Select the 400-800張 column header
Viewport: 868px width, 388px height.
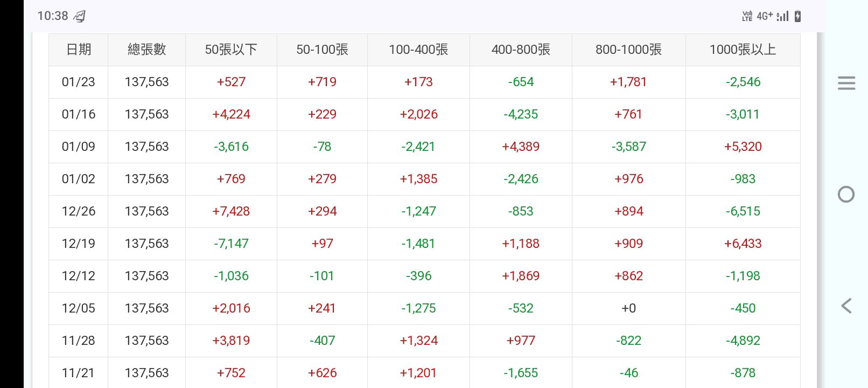pos(521,50)
